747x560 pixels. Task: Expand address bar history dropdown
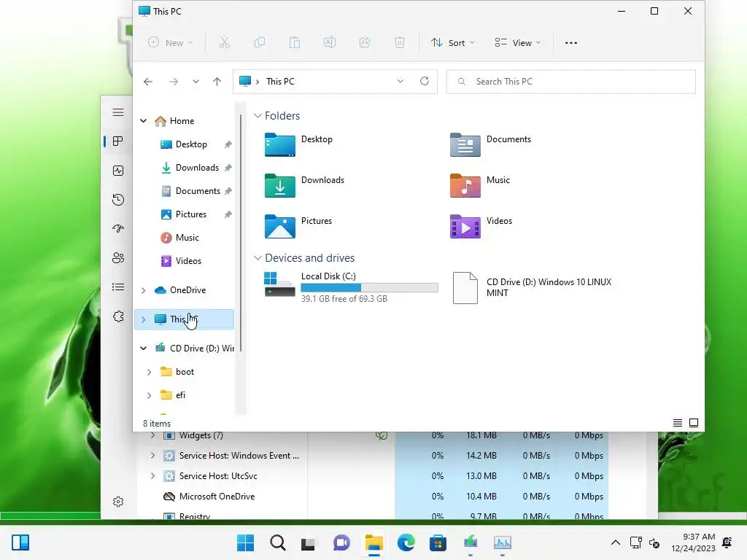click(x=400, y=81)
